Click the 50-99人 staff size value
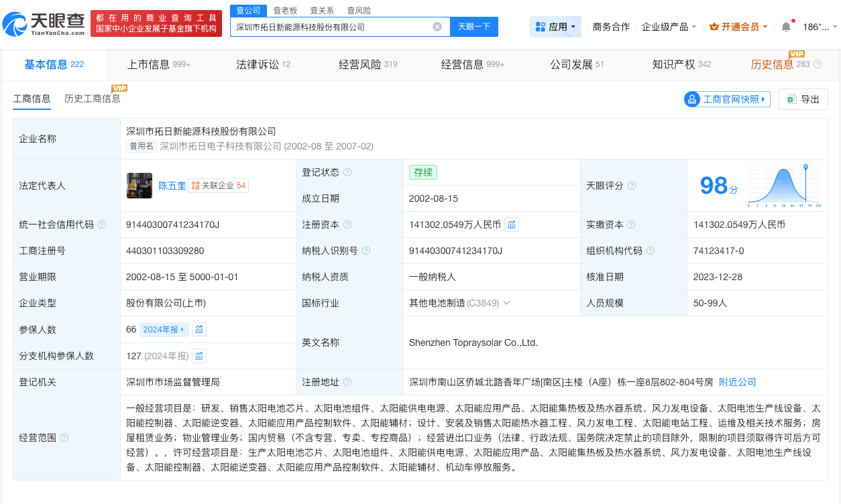The width and height of the screenshot is (841, 504). pyautogui.click(x=710, y=303)
